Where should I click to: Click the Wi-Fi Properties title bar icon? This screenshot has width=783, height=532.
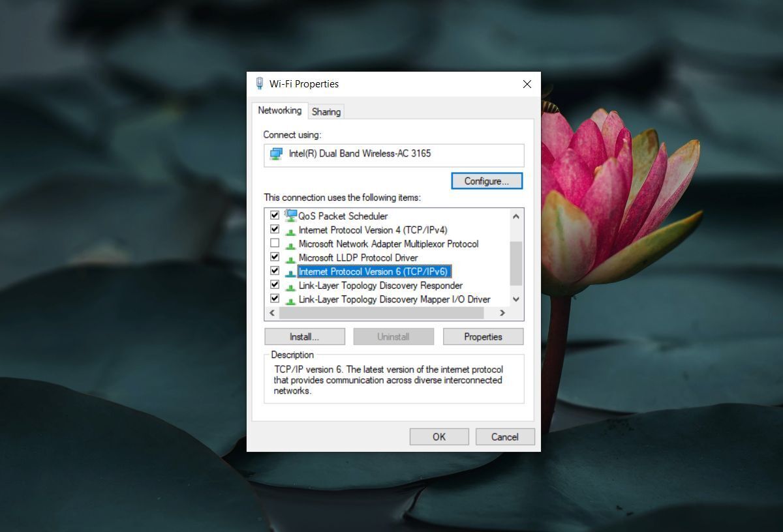click(x=260, y=83)
